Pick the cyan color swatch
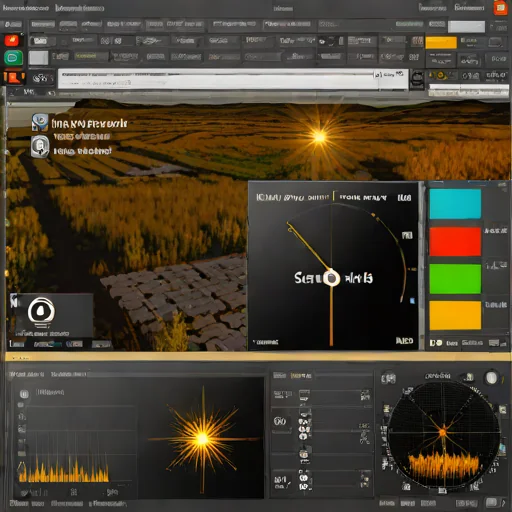This screenshot has height=512, width=512. coord(455,204)
